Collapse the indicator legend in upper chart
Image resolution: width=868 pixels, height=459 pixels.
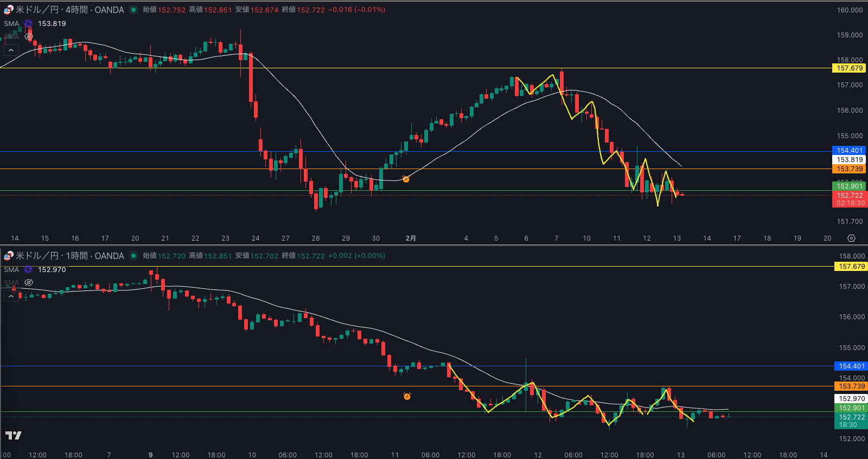point(11,50)
